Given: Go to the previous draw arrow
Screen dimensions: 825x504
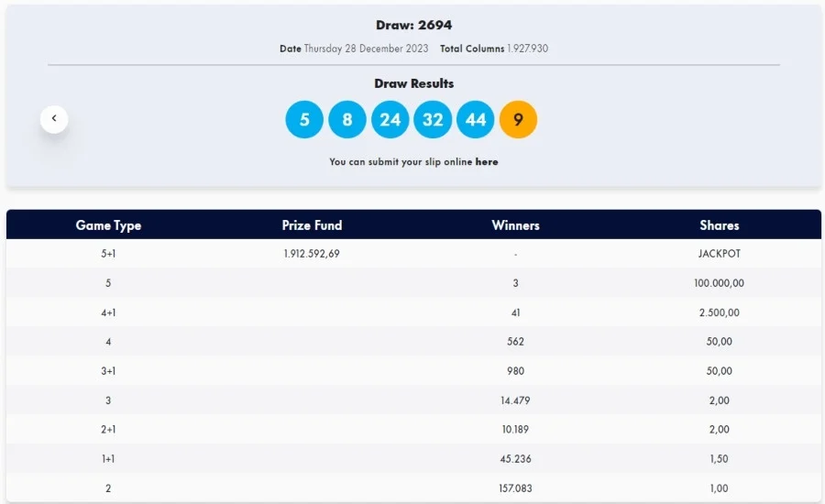Looking at the screenshot, I should point(54,119).
